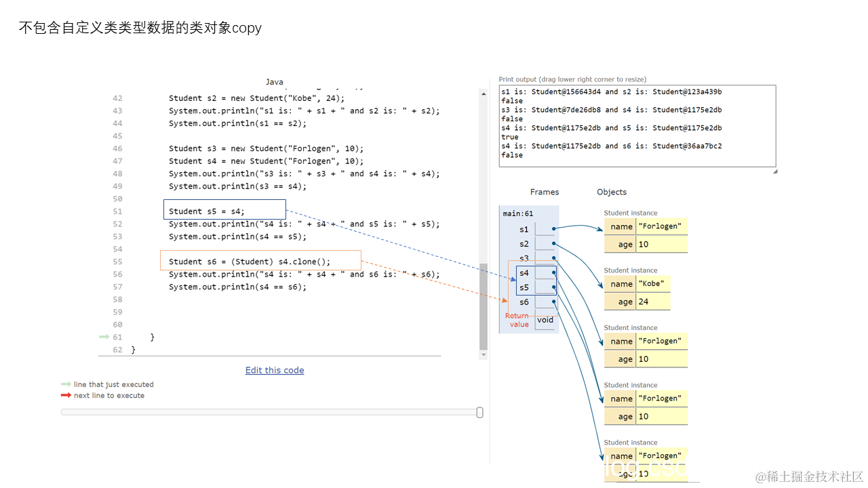The width and height of the screenshot is (868, 488).
Task: Click the code pane scroll down arrow
Action: pyautogui.click(x=484, y=354)
